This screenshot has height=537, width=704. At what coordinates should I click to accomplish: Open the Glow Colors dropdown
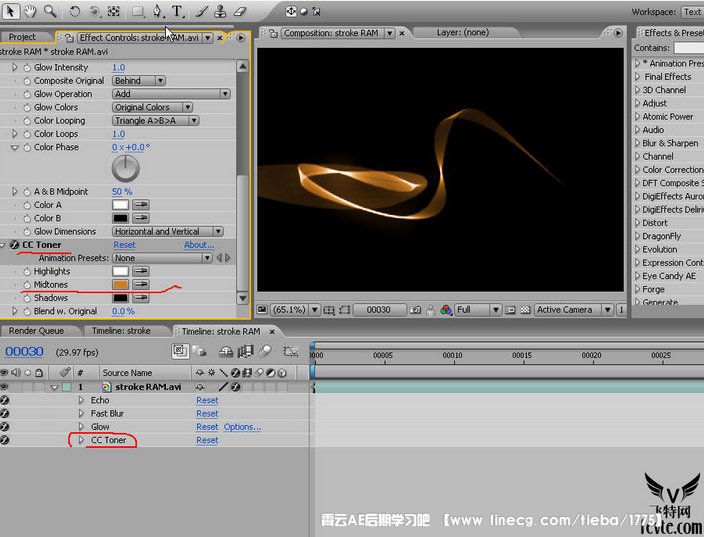point(152,107)
